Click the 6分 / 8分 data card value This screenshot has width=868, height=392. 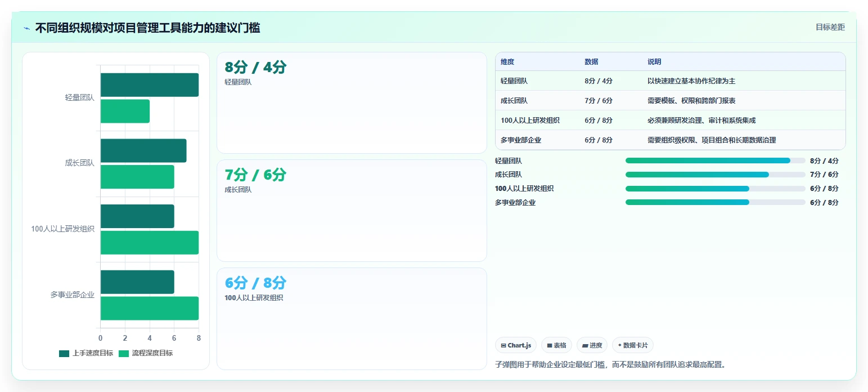click(x=255, y=283)
